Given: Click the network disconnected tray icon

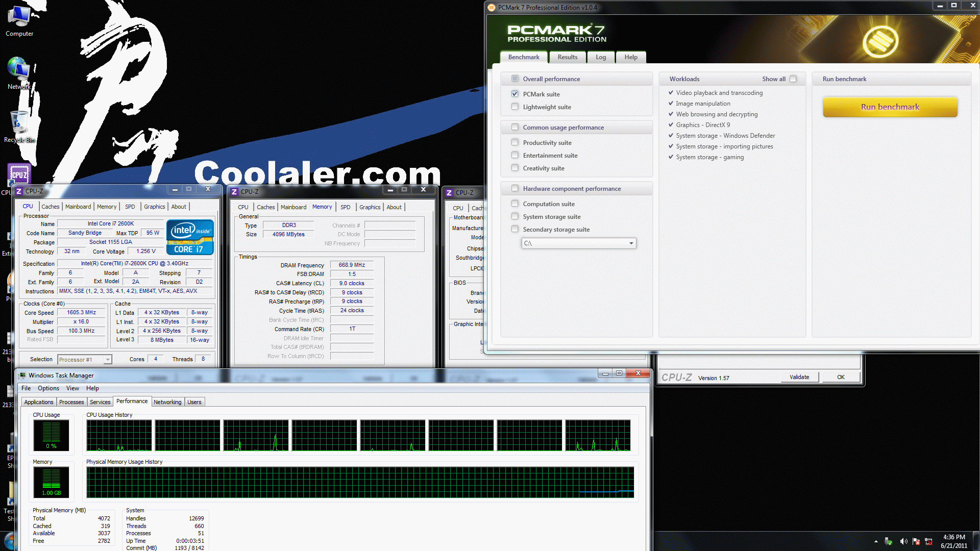Looking at the screenshot, I should pyautogui.click(x=928, y=541).
